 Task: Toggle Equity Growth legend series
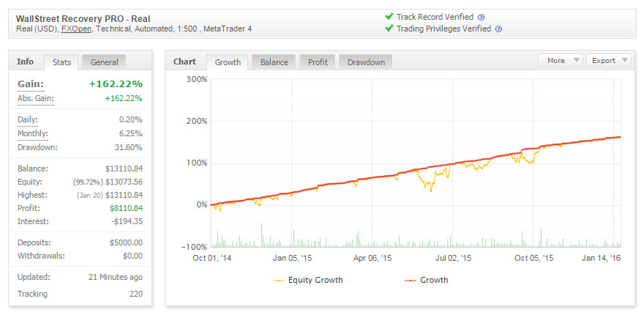[x=308, y=280]
